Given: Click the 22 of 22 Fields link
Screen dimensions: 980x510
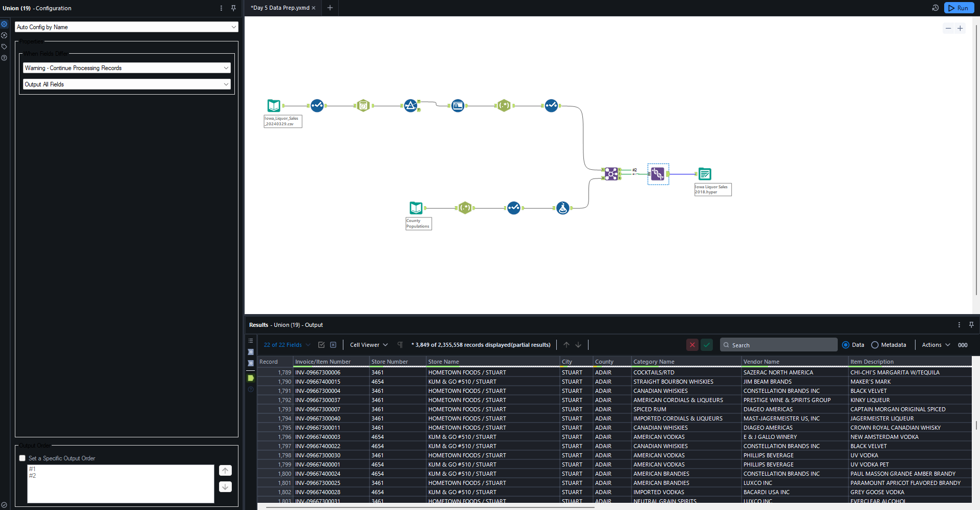Looking at the screenshot, I should pyautogui.click(x=282, y=345).
